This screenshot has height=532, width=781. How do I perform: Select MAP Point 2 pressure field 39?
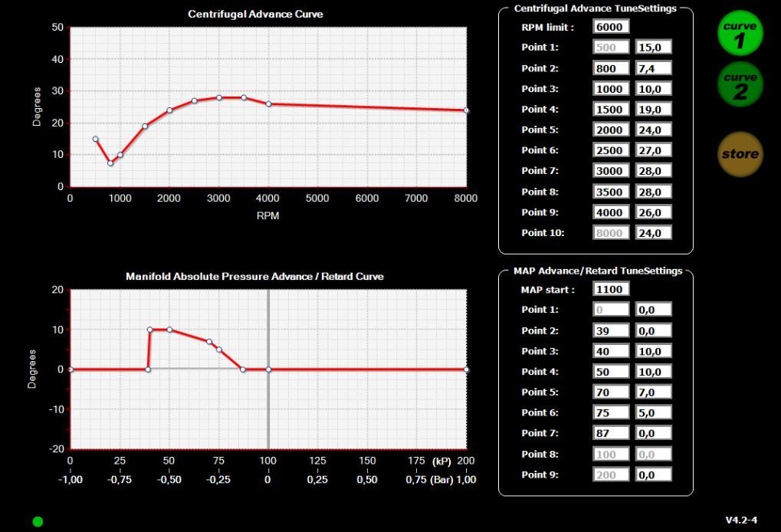click(611, 330)
